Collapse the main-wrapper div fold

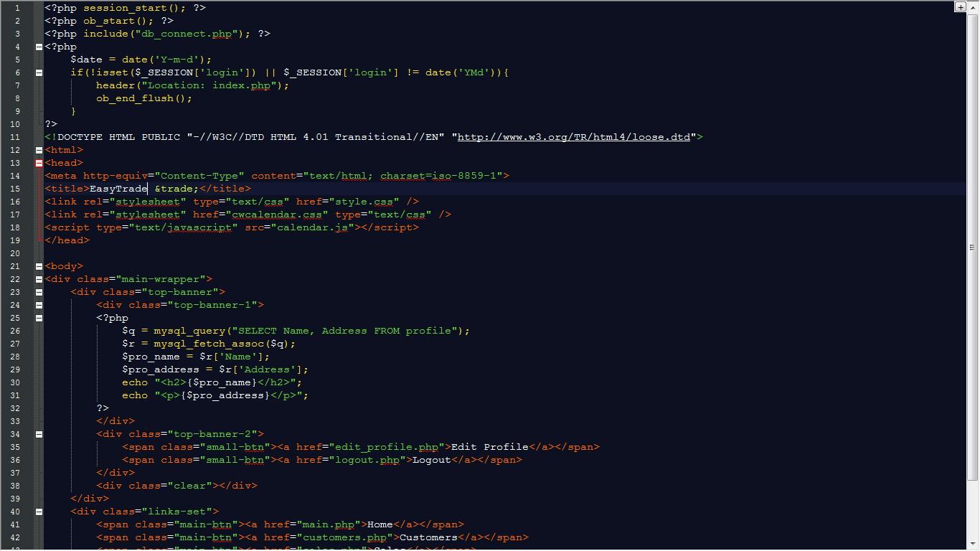(39, 278)
